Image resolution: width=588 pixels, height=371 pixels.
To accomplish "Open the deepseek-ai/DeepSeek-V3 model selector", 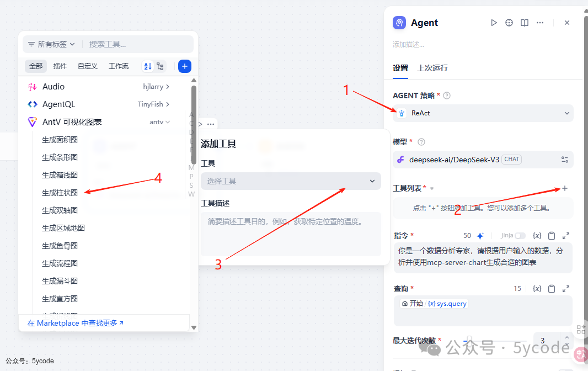I will 483,160.
